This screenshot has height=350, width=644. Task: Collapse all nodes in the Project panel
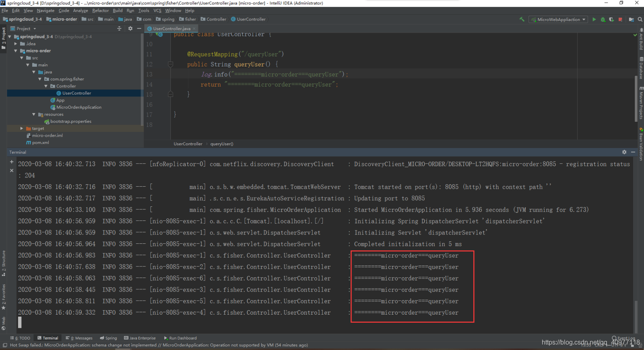coord(119,29)
